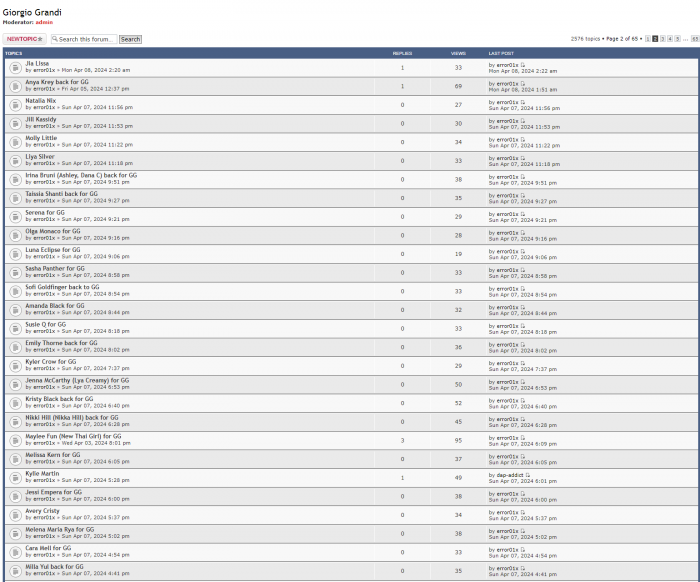Go to page 3 in pagination
The image size is (700, 582).
(663, 39)
